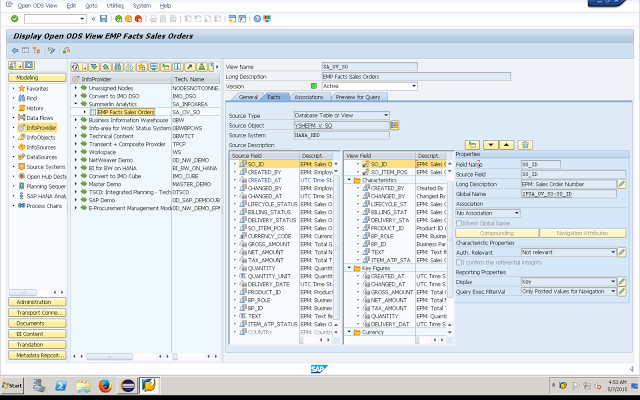Open the command field dropdown
This screenshot has height=400, width=640.
(x=82, y=19)
